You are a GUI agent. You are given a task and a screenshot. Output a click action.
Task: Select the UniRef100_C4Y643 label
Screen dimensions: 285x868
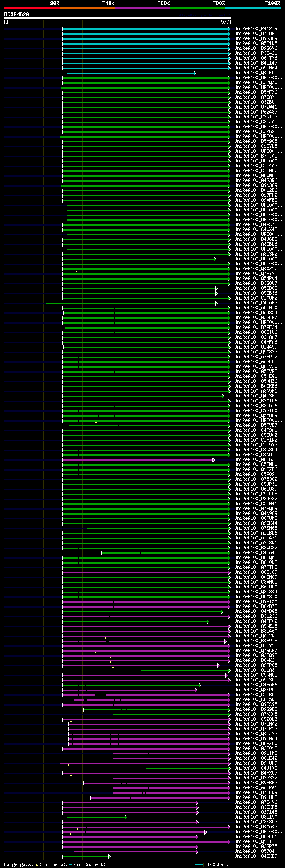[256, 552]
